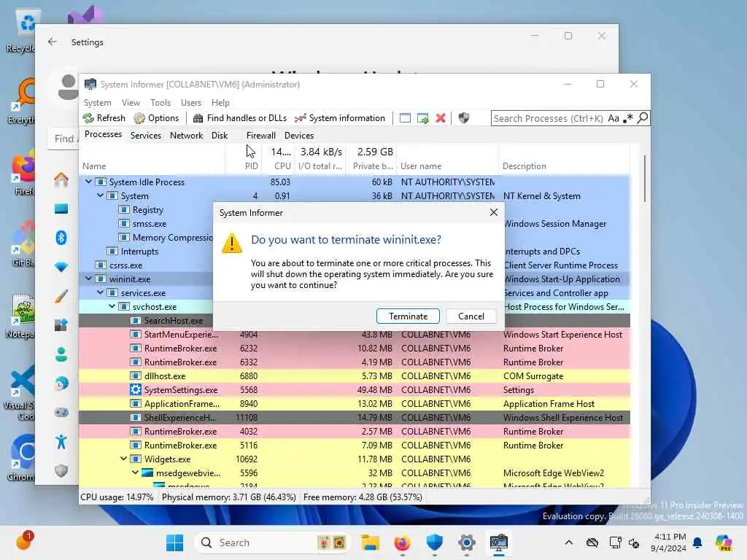Open Bluetooth section in Settings sidebar
747x560 pixels.
61,238
